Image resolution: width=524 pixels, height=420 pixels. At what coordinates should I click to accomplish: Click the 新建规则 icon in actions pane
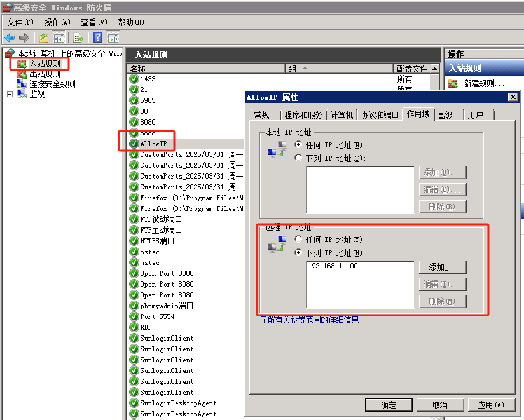click(453, 83)
